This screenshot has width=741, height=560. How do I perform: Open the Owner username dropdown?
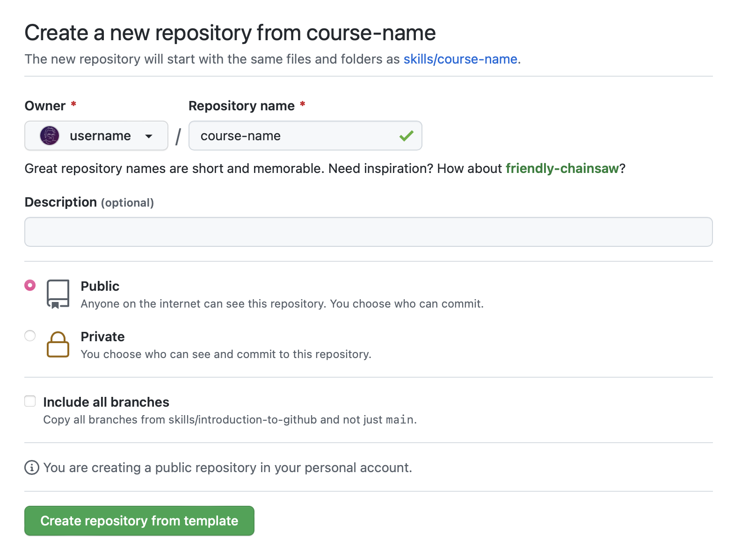(x=96, y=136)
